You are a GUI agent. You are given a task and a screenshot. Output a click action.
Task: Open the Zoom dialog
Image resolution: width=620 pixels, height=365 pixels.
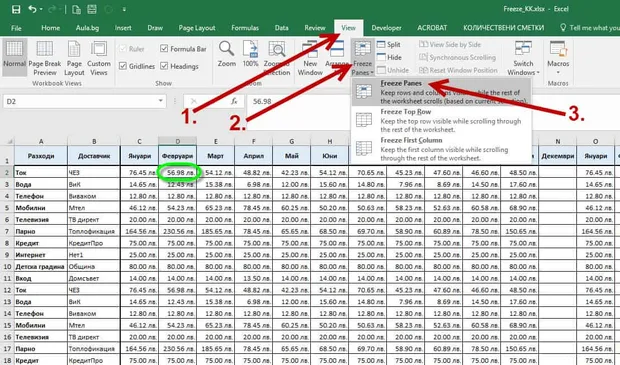click(x=227, y=54)
